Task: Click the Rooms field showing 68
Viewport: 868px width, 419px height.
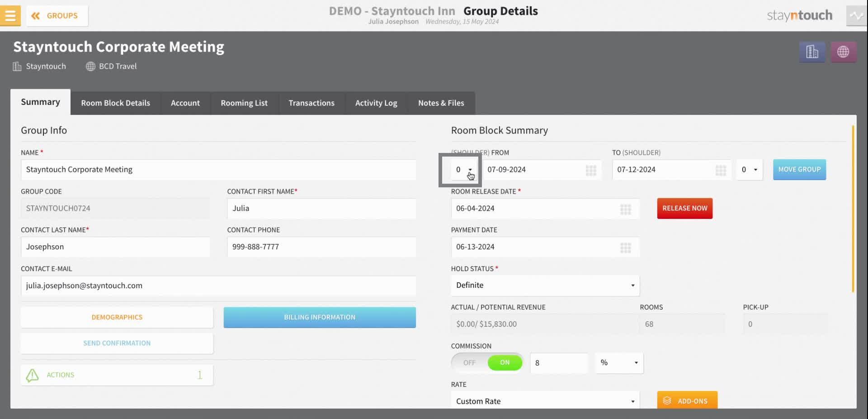Action: point(682,324)
